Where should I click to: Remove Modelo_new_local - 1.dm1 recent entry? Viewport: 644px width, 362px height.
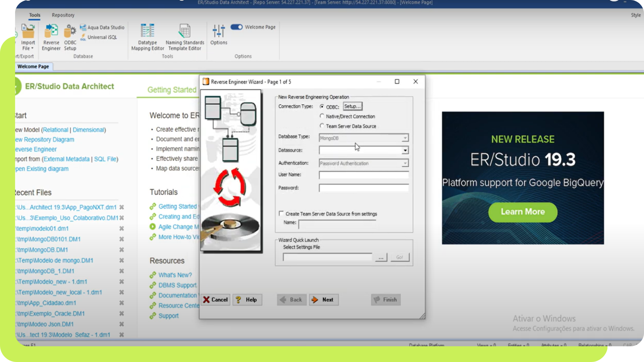(122, 292)
